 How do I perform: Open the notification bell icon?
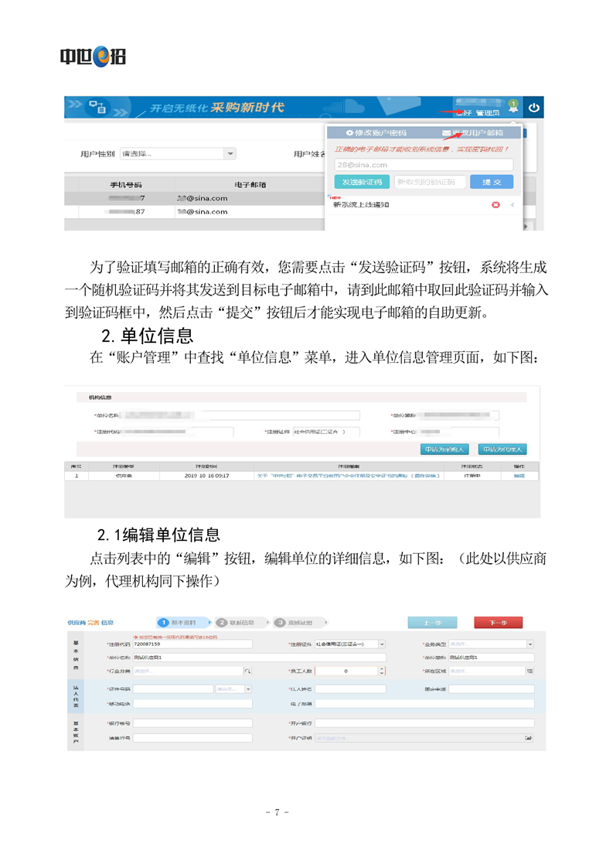coord(513,108)
